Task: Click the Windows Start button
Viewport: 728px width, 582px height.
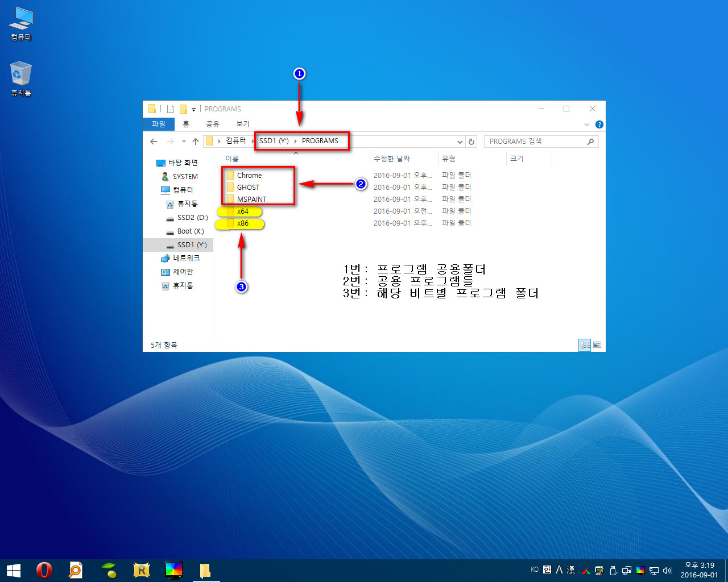Action: (x=14, y=570)
